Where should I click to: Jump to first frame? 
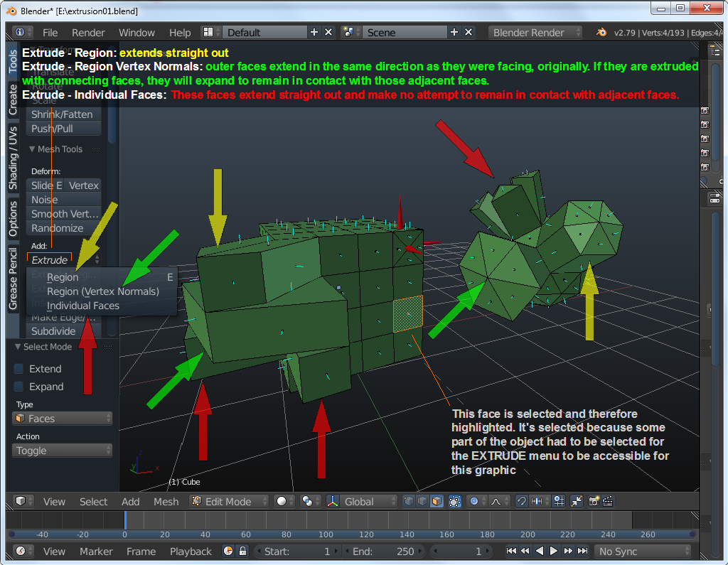point(511,551)
